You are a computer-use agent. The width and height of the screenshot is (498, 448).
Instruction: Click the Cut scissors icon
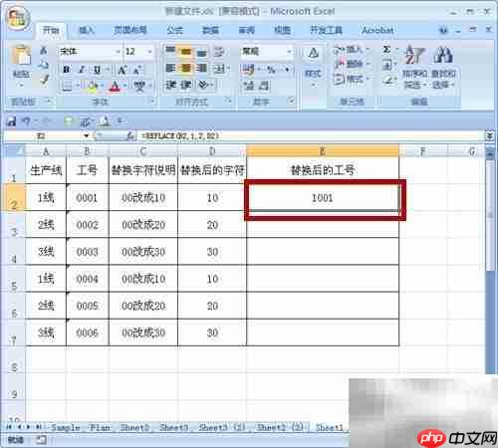44,51
